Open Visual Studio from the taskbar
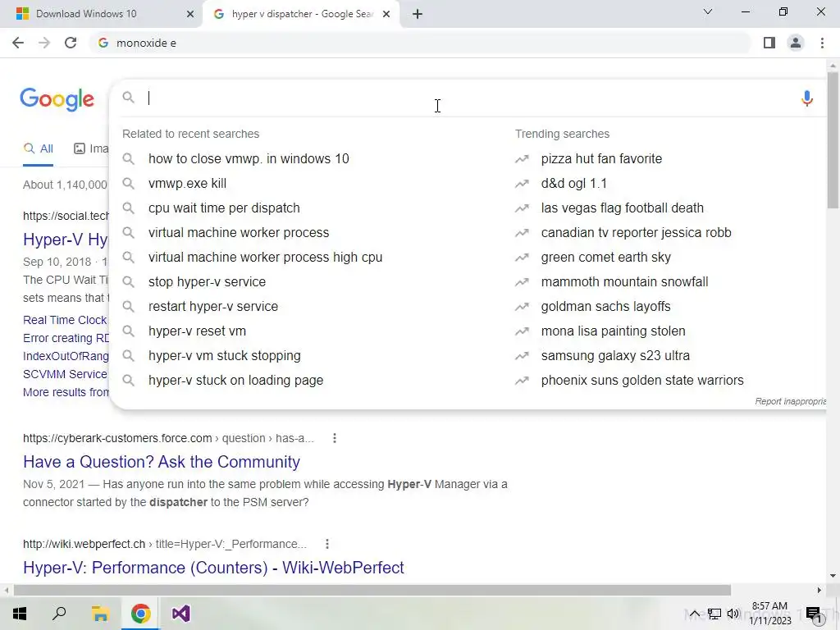Screen dimensions: 840x630 click(x=181, y=614)
